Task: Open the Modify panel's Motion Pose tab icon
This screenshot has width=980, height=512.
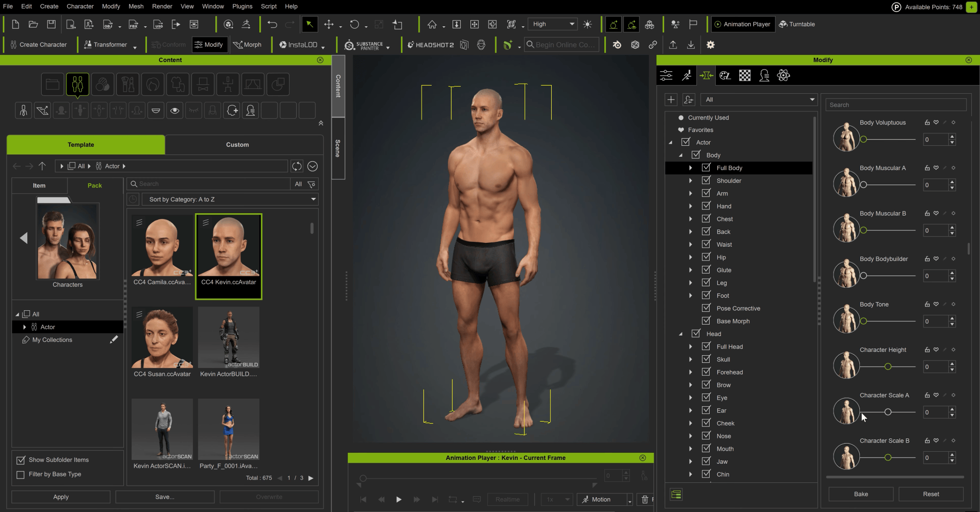Action: [686, 75]
